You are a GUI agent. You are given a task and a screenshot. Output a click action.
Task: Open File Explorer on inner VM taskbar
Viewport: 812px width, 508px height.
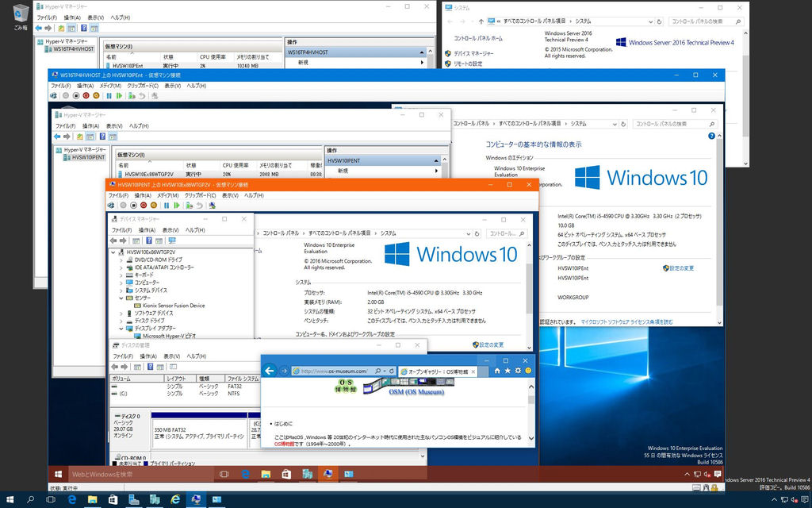coord(266,474)
